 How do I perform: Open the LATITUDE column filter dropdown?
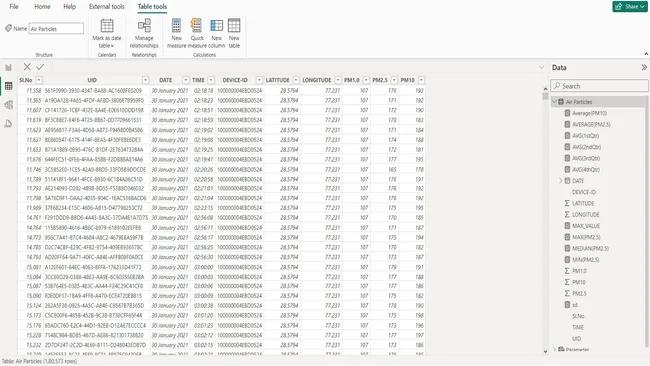point(296,80)
